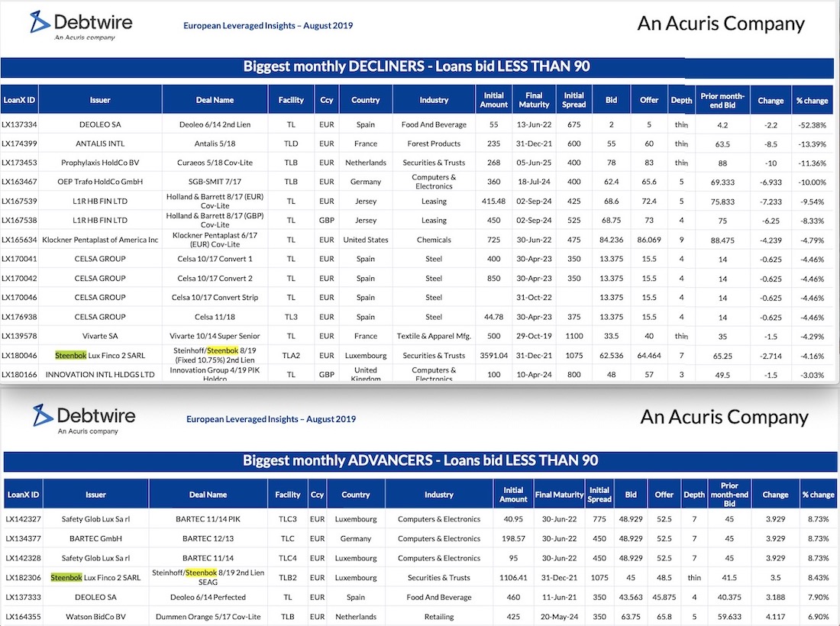Image resolution: width=840 pixels, height=626 pixels.
Task: Select loan ID LX173453
Action: [x=19, y=163]
